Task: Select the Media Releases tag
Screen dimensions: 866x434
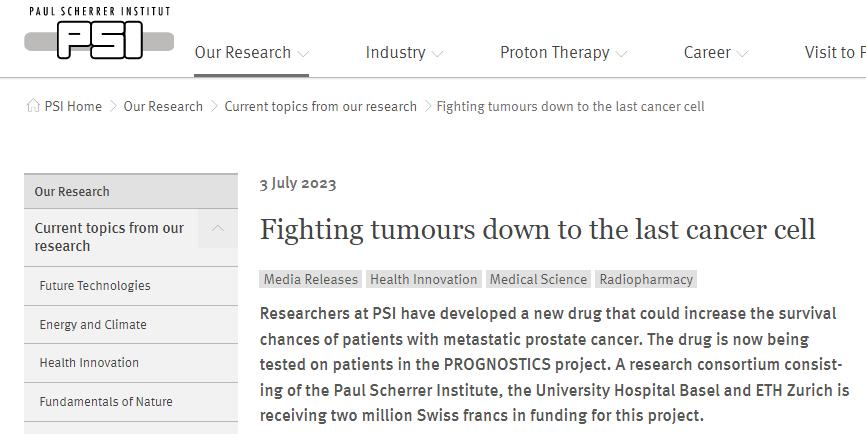Action: (311, 280)
